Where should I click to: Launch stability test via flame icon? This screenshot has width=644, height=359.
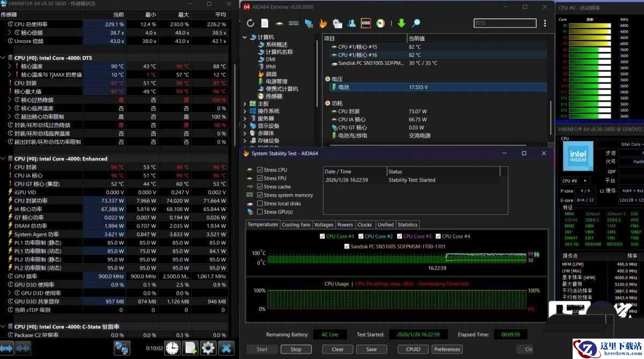[323, 23]
